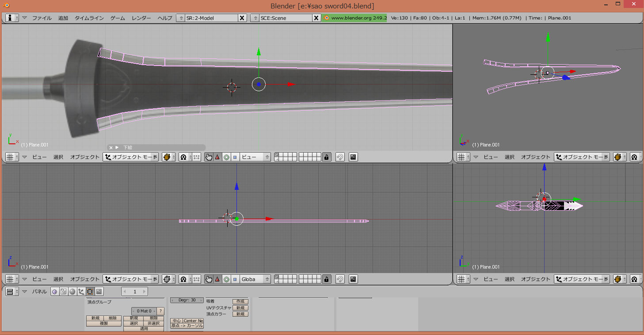Open object mode dropdown in top-left 3D view

coord(131,157)
